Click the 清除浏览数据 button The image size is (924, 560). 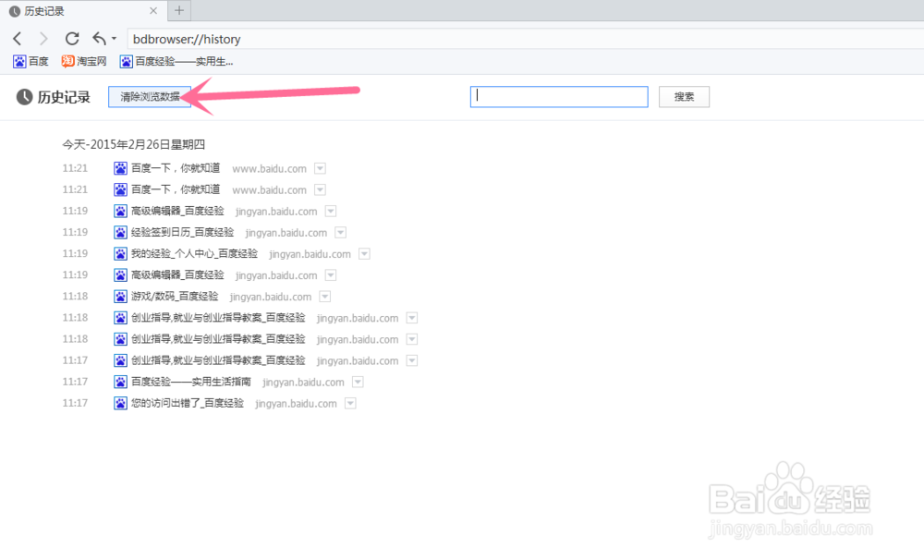[150, 97]
